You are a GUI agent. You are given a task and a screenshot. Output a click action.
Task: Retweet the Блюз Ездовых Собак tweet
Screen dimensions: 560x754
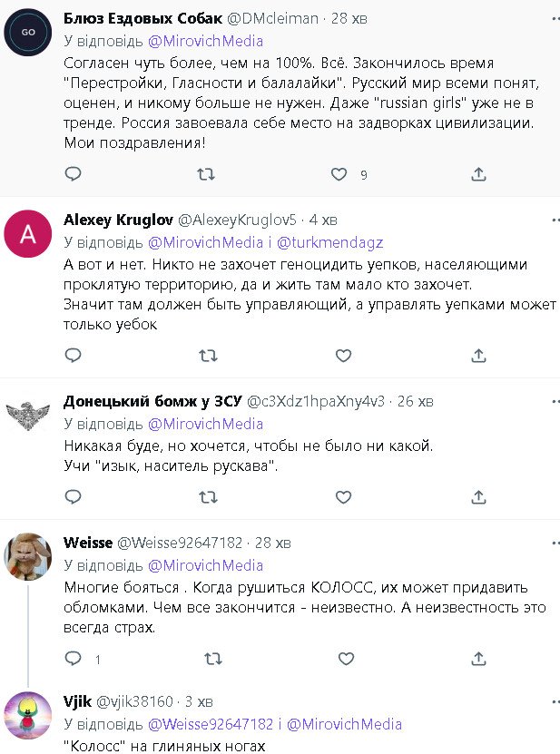tap(207, 174)
